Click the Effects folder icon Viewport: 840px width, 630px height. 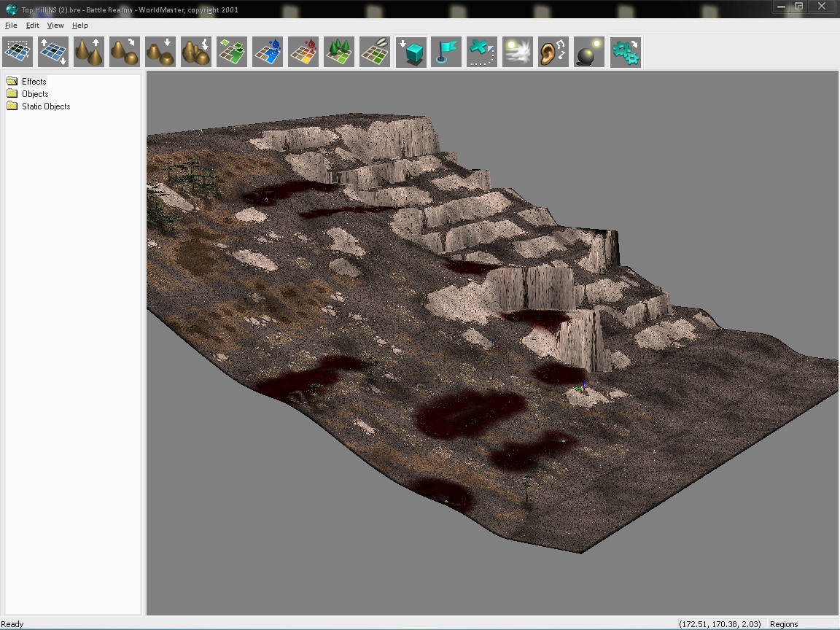coord(12,81)
